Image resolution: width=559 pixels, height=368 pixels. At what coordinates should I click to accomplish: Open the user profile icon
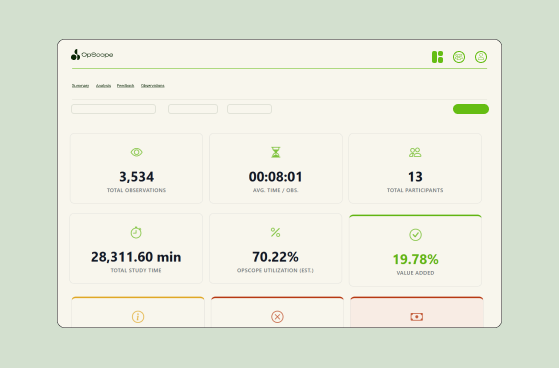tap(481, 57)
